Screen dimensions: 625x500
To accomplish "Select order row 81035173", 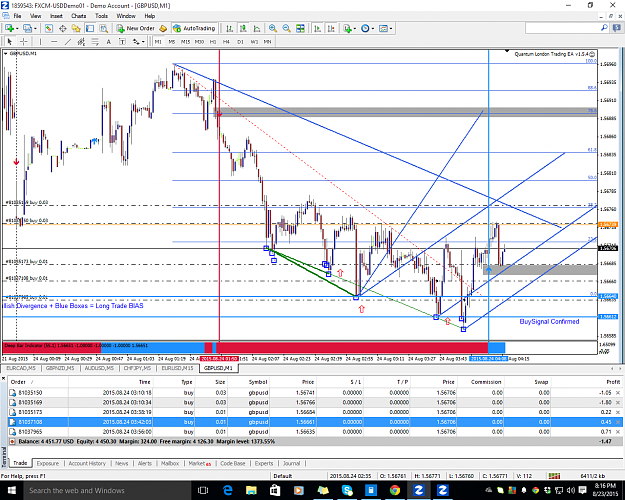I will click(315, 412).
